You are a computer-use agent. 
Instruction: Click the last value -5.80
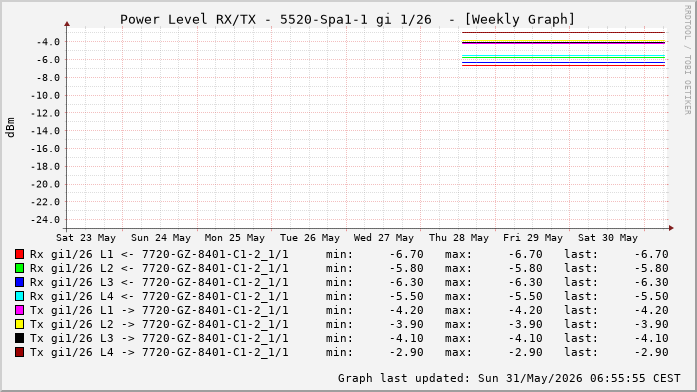pos(651,268)
